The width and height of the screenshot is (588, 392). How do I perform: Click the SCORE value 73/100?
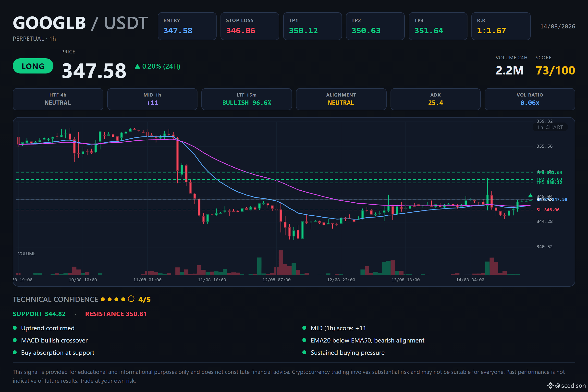[555, 71]
